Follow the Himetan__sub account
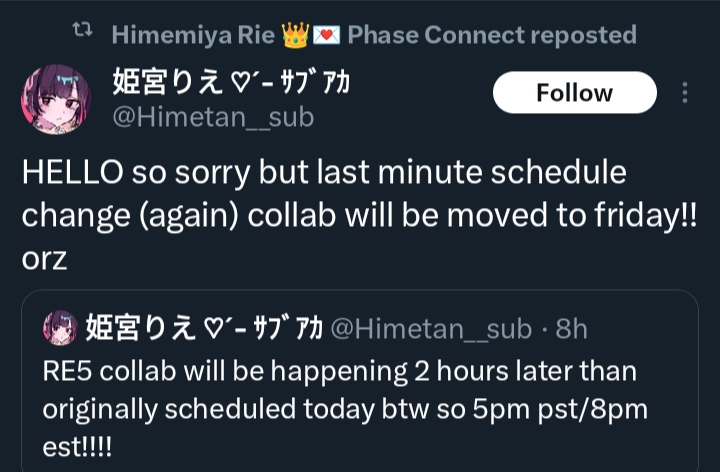This screenshot has width=720, height=472. click(574, 92)
